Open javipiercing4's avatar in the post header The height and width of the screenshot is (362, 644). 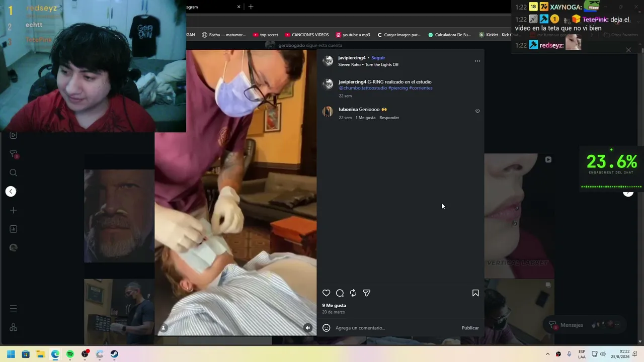pyautogui.click(x=328, y=61)
